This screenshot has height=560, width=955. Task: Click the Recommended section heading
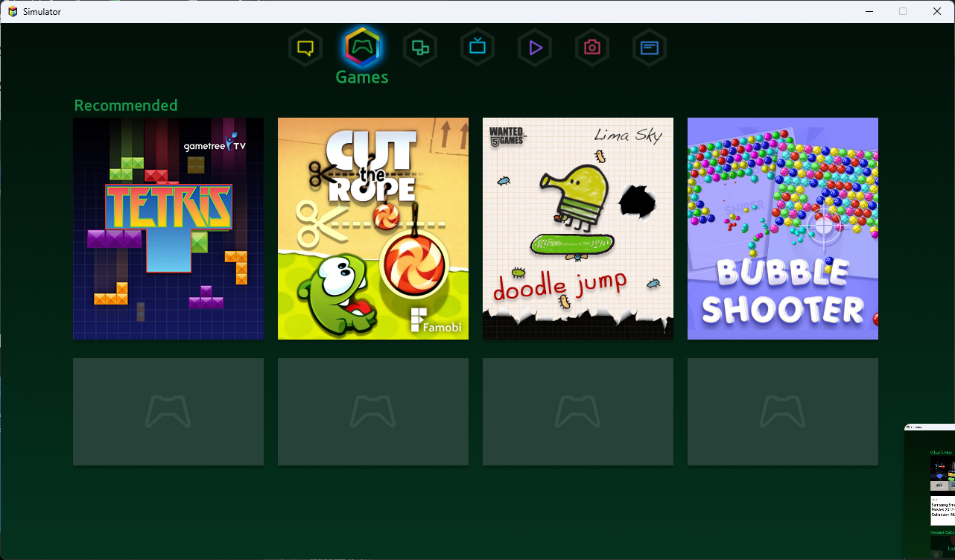point(126,105)
